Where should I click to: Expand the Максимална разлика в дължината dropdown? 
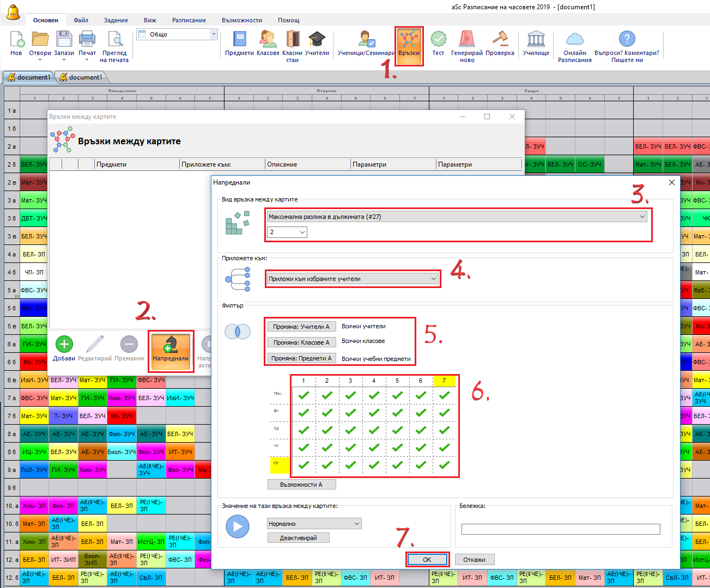pos(457,217)
